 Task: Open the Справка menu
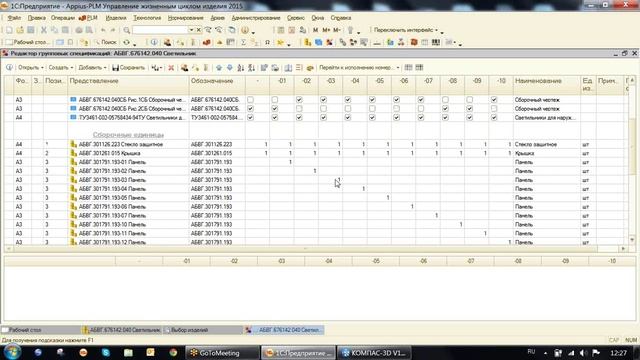coord(341,18)
